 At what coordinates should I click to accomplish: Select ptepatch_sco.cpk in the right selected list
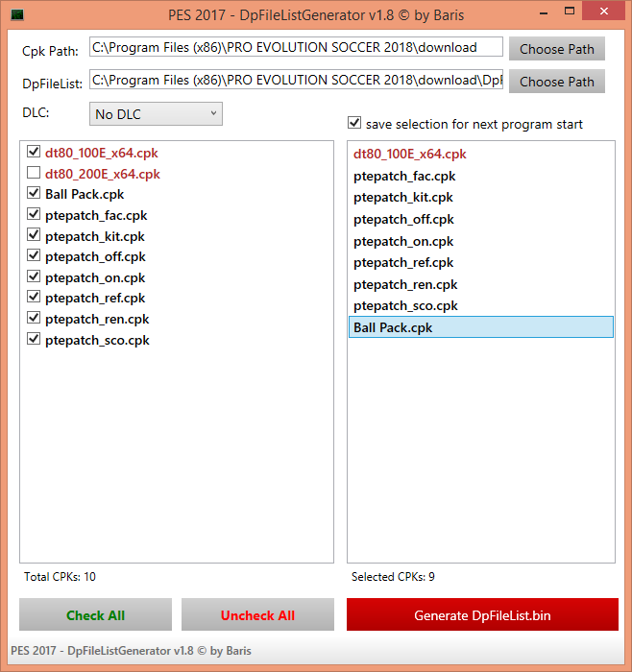coord(481,305)
